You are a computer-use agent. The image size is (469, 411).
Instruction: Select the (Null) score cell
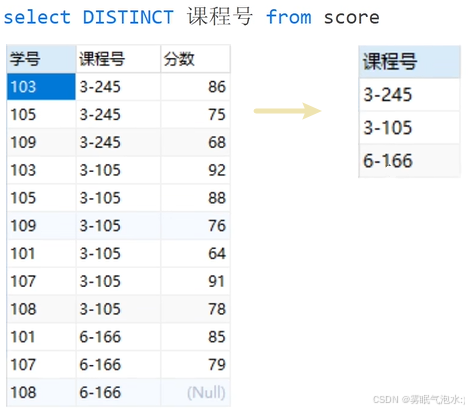tap(196, 392)
